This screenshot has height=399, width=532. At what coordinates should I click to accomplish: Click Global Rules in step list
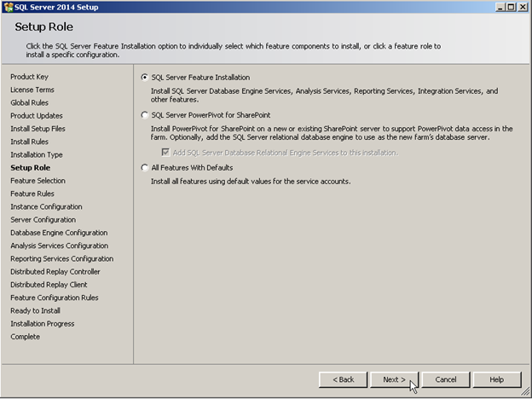tap(30, 102)
